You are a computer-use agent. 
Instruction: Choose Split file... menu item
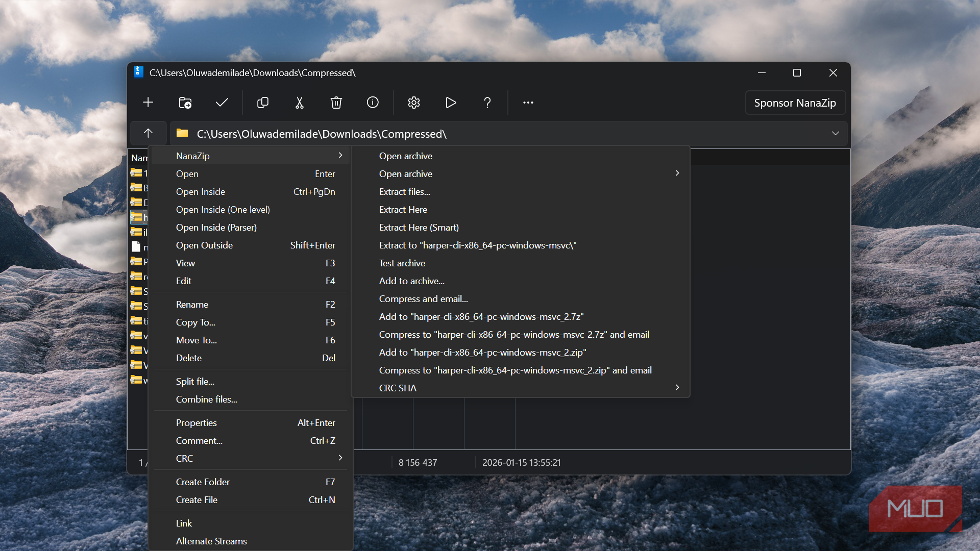click(251, 382)
